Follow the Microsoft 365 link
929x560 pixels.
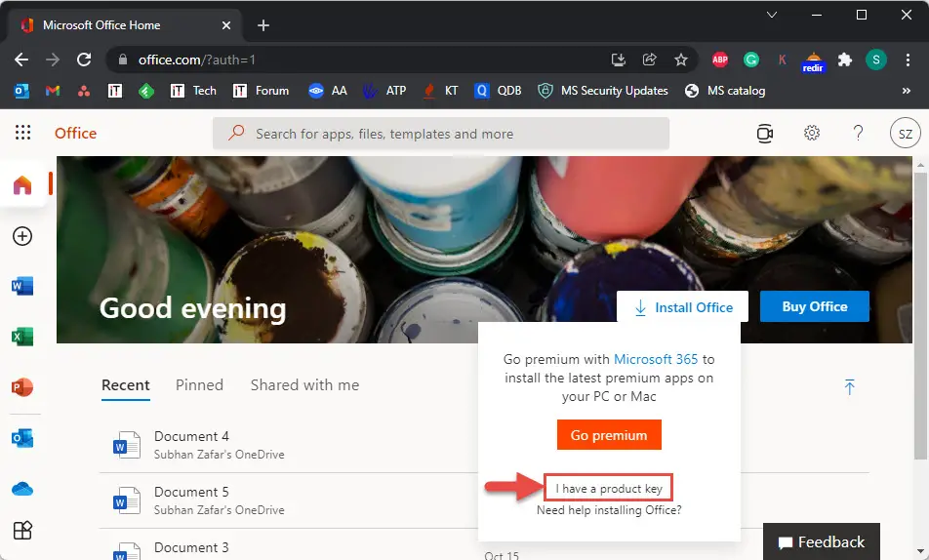tap(656, 359)
